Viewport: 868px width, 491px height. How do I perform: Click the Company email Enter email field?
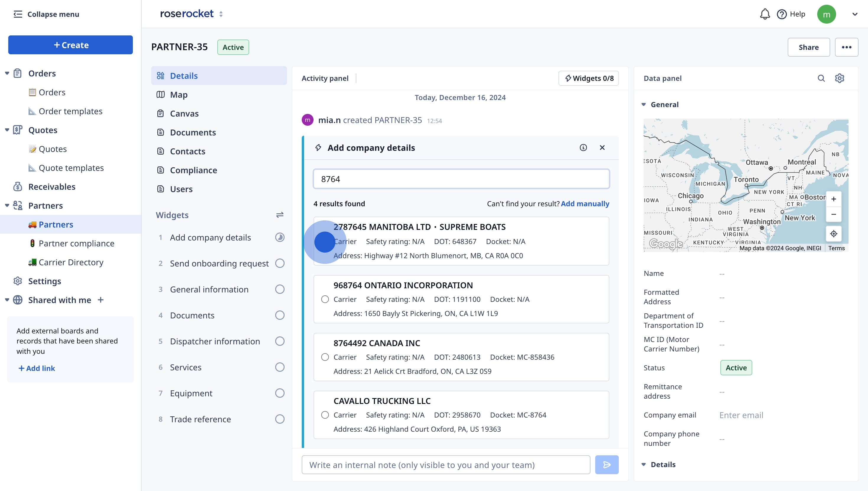[x=741, y=415]
